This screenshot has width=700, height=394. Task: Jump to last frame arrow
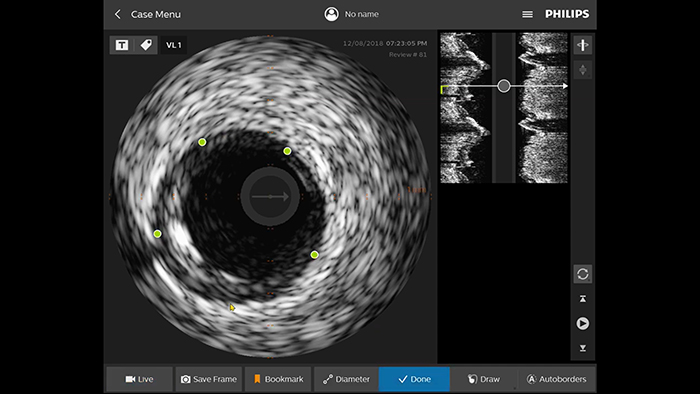pos(583,348)
